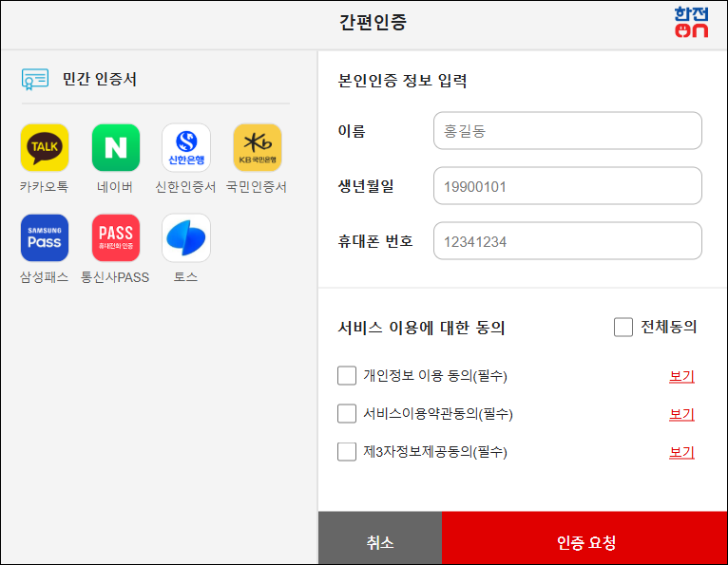Open 보기 link for 개인정보 이용 동의

681,376
